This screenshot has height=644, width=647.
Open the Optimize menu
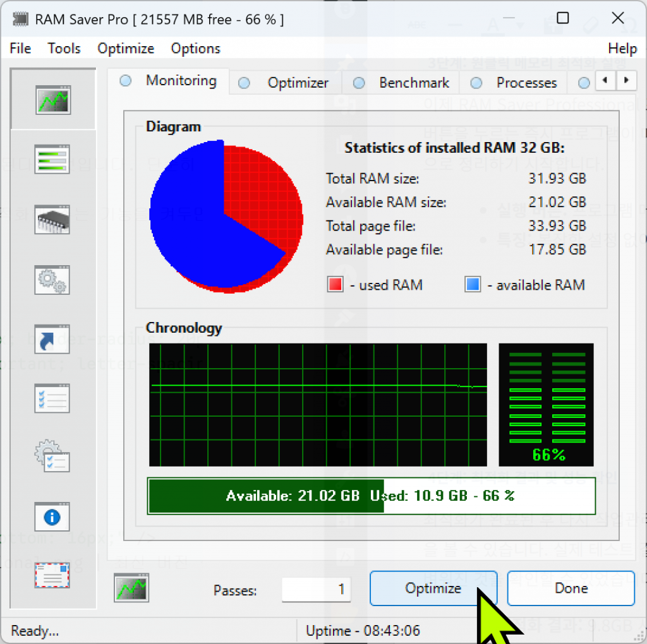tap(126, 48)
